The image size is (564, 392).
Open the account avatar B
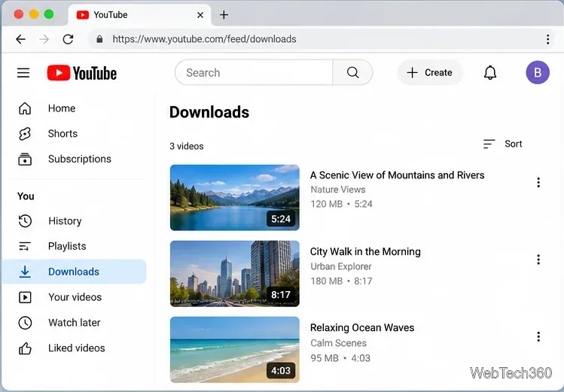tap(538, 72)
